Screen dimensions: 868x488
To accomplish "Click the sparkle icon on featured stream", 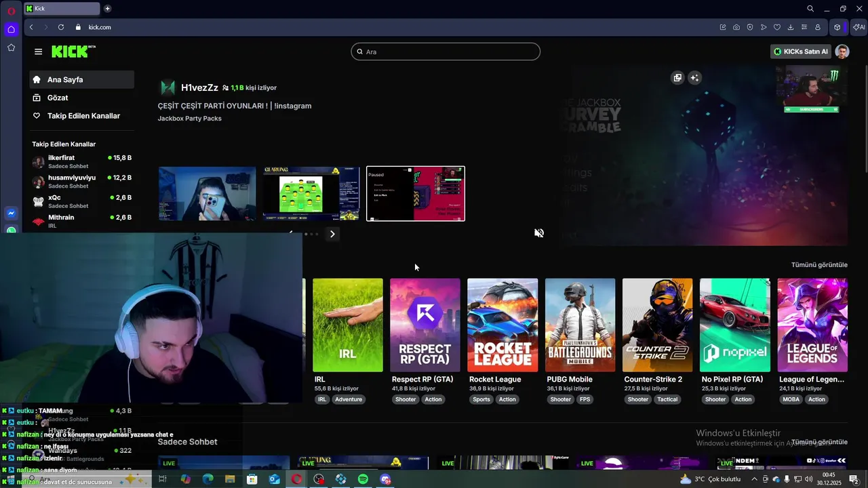I will pos(694,78).
